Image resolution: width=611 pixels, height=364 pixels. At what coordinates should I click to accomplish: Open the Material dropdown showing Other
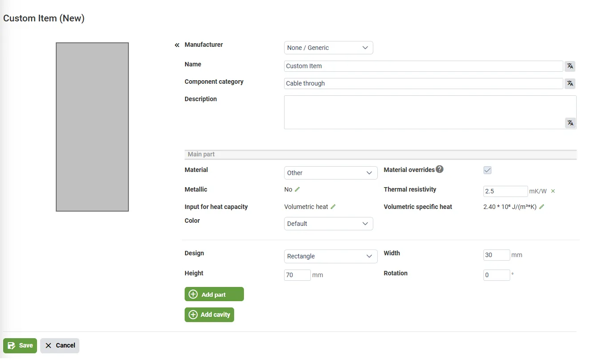(x=331, y=173)
